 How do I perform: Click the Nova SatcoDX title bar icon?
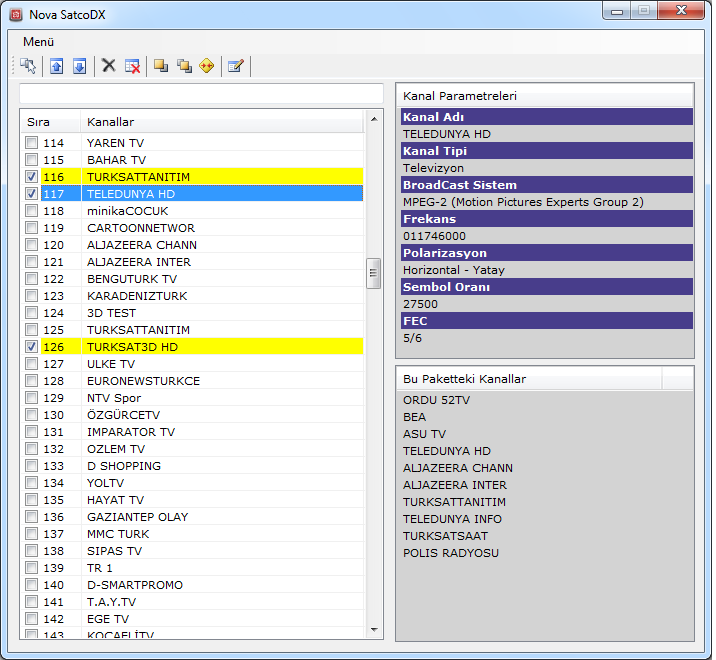16,15
